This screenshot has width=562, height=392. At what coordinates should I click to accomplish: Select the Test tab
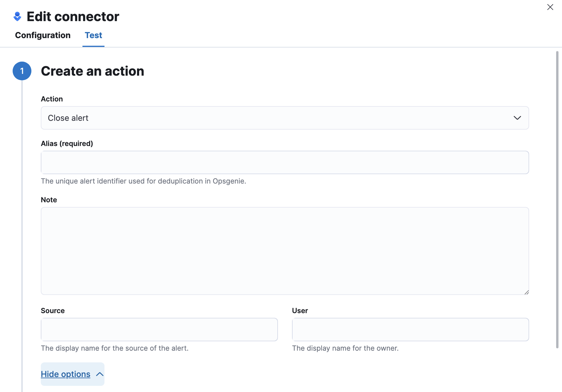(93, 35)
